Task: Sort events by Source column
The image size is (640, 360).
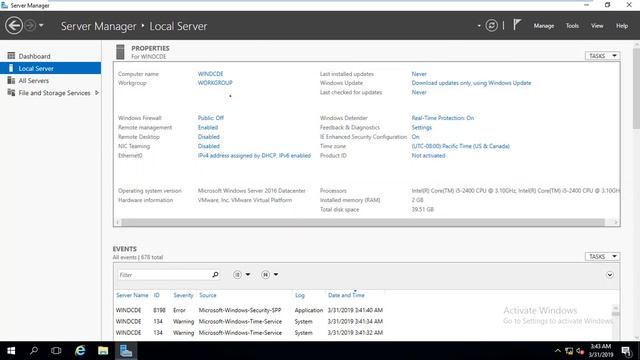Action: 208,295
